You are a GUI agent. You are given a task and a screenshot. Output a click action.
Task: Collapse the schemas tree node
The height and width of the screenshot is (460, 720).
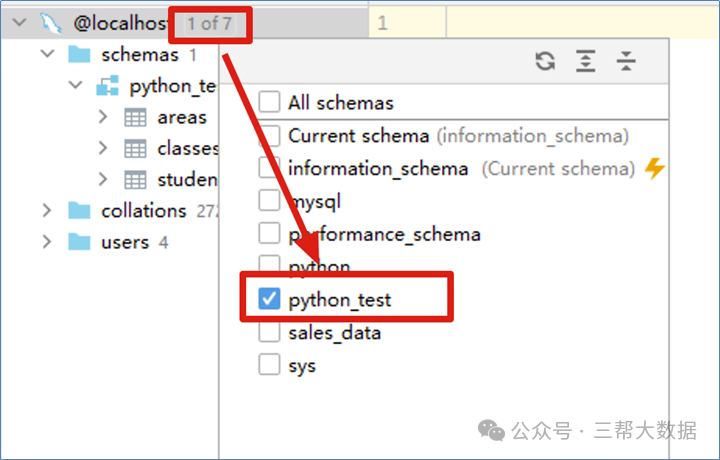point(46,54)
